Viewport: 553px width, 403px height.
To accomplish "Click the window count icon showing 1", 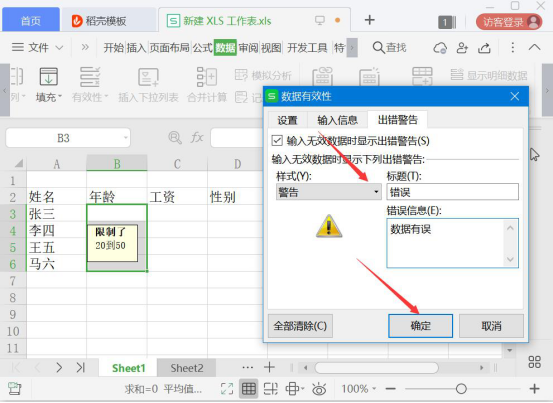I will coord(447,22).
